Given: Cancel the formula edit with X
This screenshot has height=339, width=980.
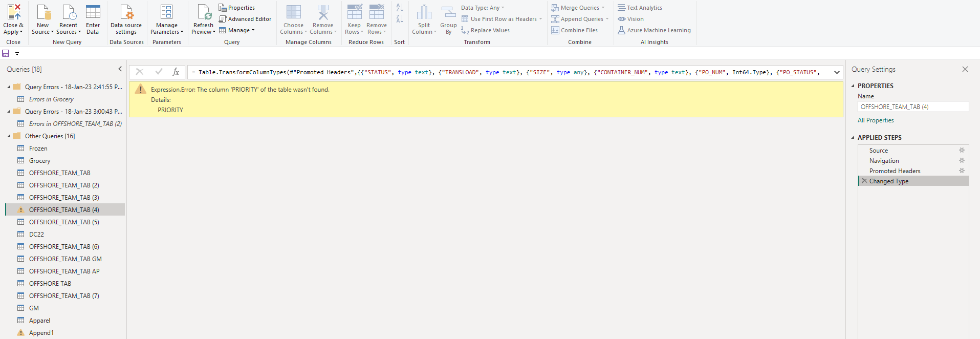Looking at the screenshot, I should 139,72.
